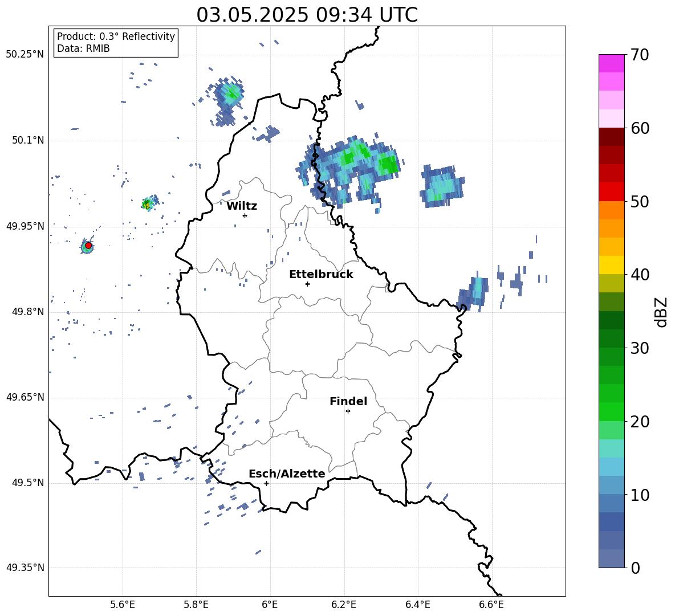This screenshot has width=675, height=616.
Task: Click the 49.5°N latitude label
Action: pyautogui.click(x=27, y=483)
